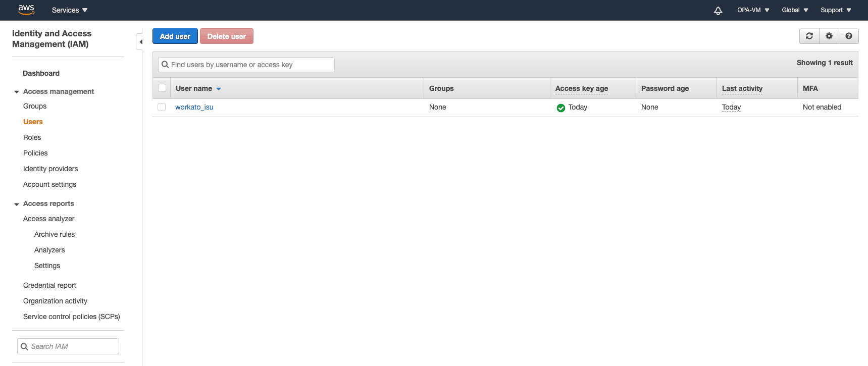This screenshot has height=366, width=868.
Task: Go to Roles in sidebar
Action: [x=32, y=137]
